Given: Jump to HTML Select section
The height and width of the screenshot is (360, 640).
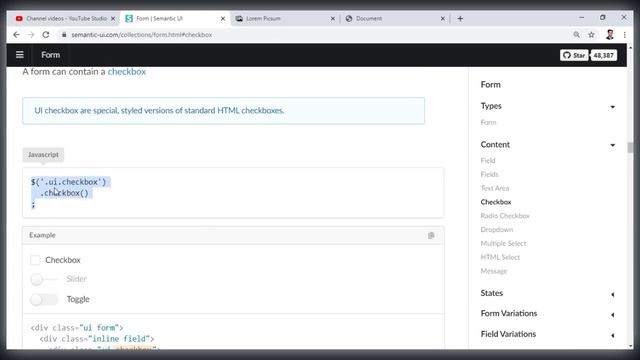Looking at the screenshot, I should click(x=500, y=257).
